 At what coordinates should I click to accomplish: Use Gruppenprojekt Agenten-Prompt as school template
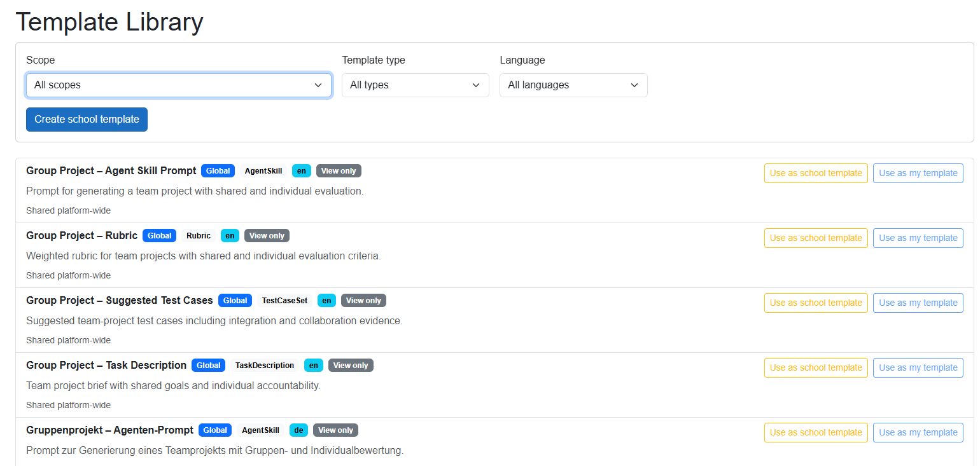[816, 432]
